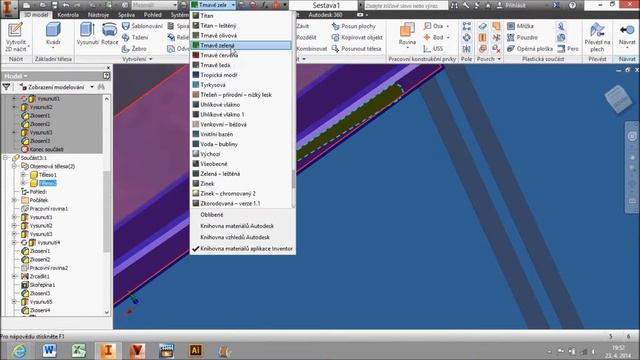Image resolution: width=640 pixels, height=360 pixels.
Task: Open the Správa ribbon tab
Action: [x=126, y=15]
